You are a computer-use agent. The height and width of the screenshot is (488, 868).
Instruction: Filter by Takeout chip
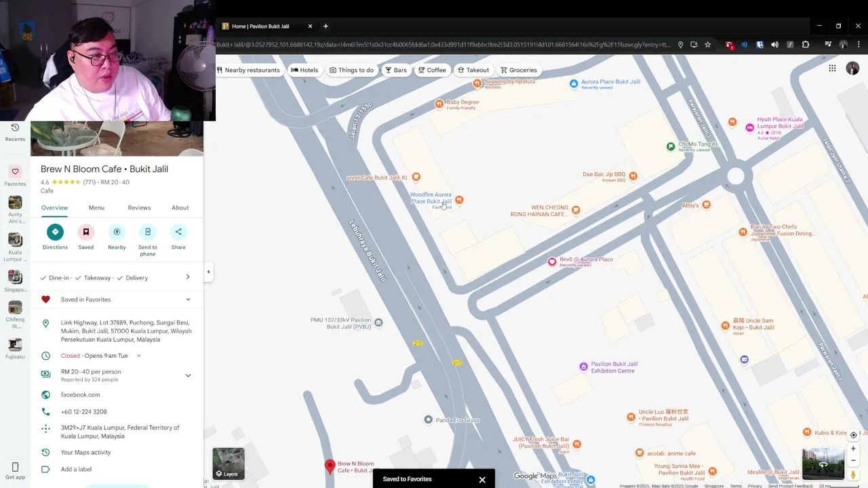pos(473,70)
